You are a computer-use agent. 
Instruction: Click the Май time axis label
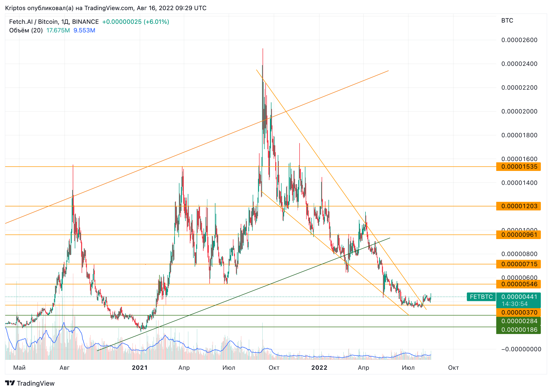click(x=19, y=368)
